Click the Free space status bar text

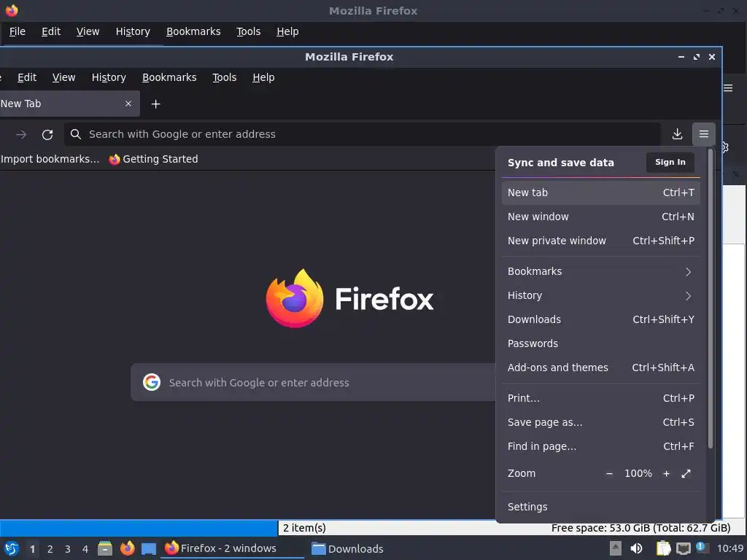pos(640,528)
